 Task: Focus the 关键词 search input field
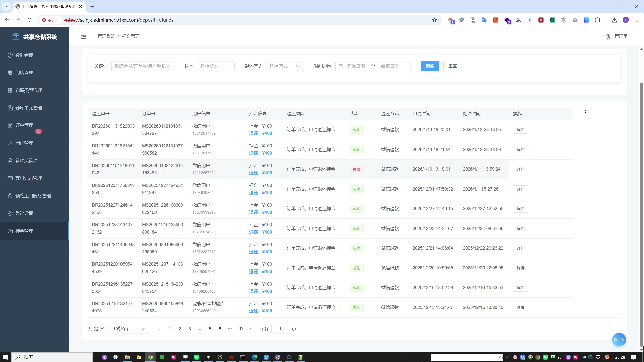coord(142,66)
